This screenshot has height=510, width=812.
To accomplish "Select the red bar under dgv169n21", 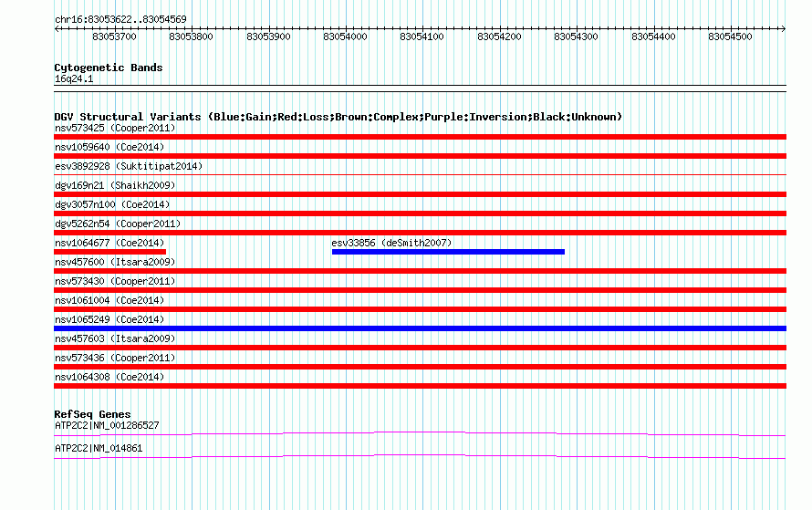I will pyautogui.click(x=420, y=194).
